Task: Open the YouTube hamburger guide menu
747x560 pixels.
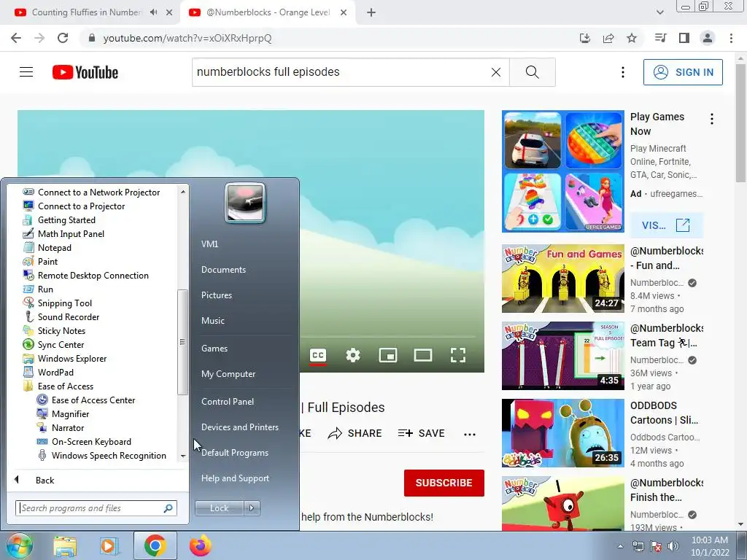Action: [26, 72]
